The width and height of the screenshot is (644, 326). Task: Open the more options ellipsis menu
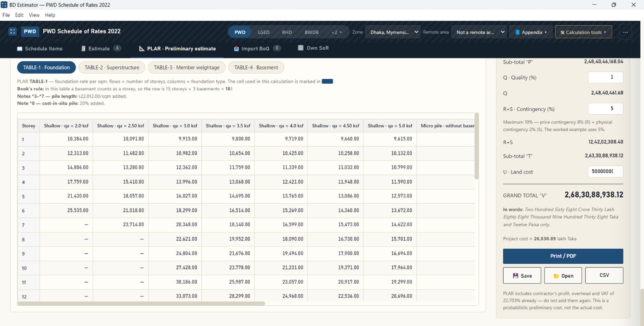point(625,32)
